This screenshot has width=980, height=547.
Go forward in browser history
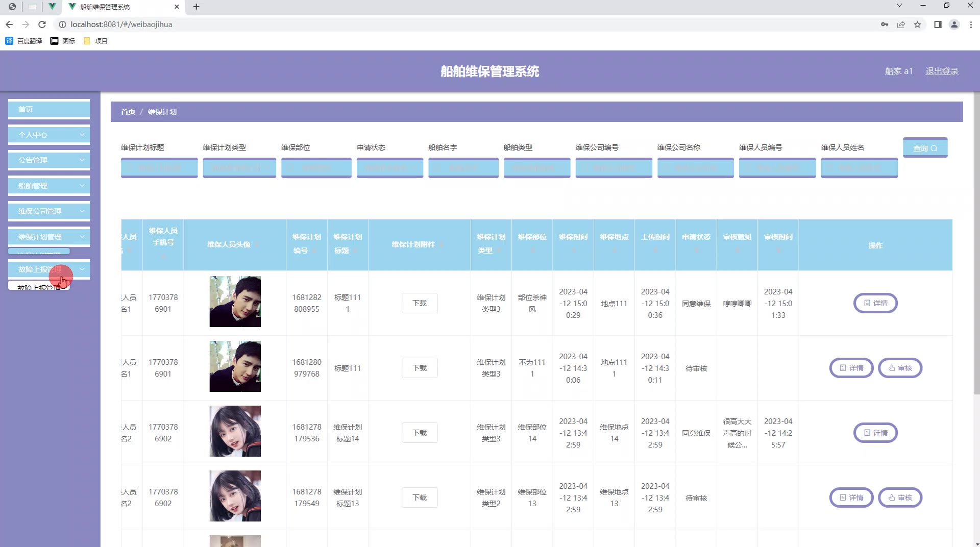(x=26, y=24)
